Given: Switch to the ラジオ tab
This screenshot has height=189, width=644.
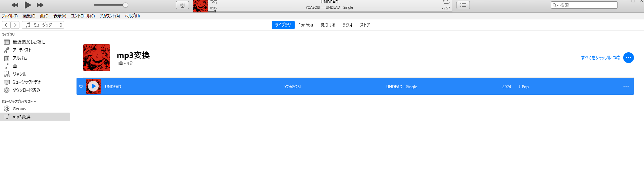Looking at the screenshot, I should [x=348, y=25].
